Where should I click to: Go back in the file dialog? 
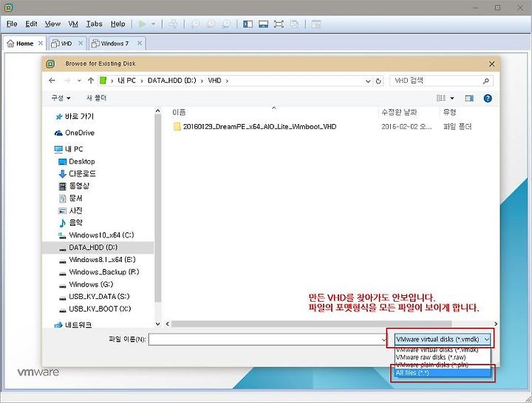pos(52,80)
